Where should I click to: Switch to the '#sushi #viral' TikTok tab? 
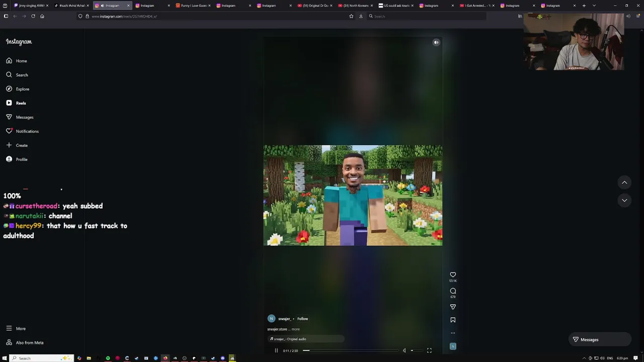click(x=71, y=6)
